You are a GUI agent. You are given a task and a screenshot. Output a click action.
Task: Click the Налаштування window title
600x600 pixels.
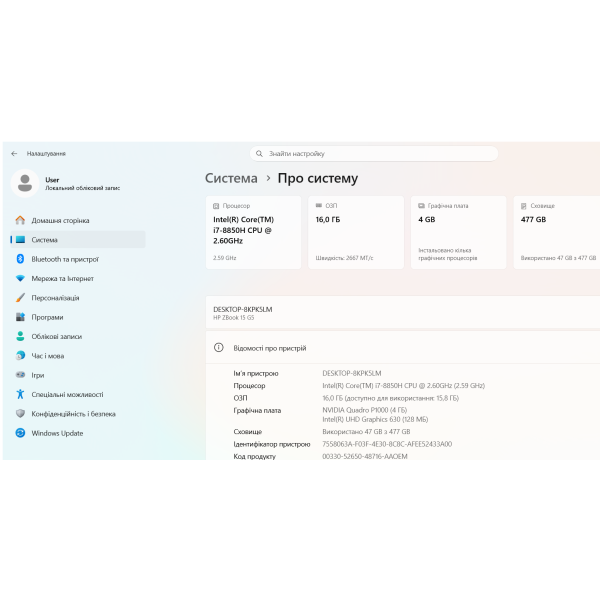46,153
